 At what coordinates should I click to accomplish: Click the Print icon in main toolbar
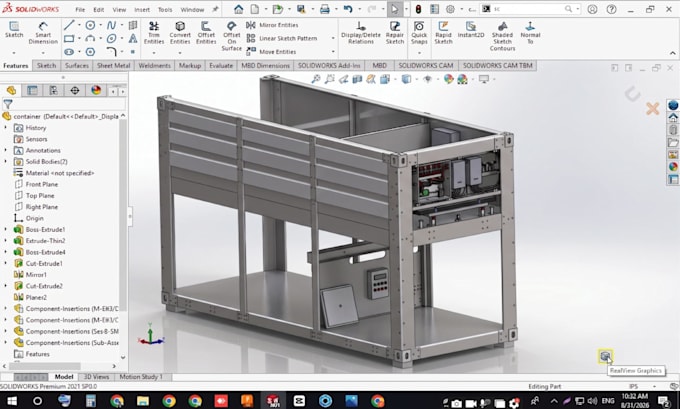click(x=325, y=9)
